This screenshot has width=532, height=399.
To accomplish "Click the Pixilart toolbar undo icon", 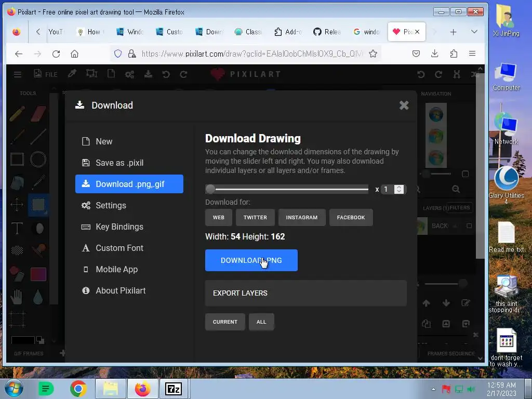I will [166, 74].
